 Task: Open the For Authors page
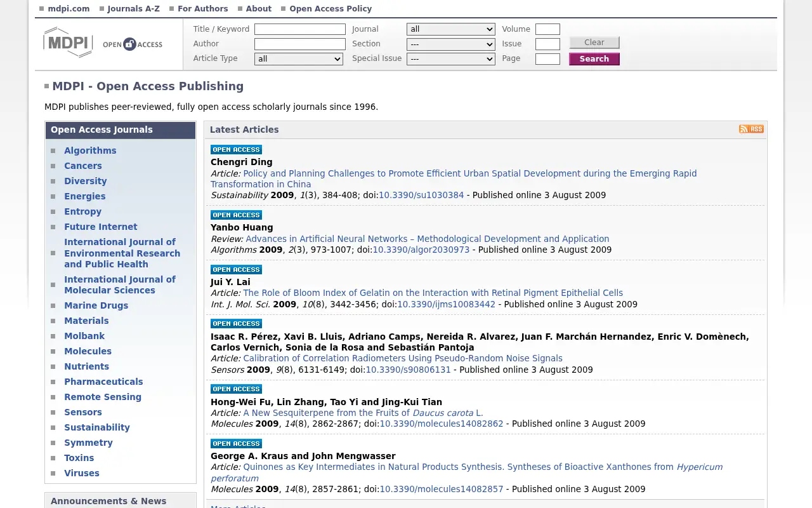coord(203,9)
